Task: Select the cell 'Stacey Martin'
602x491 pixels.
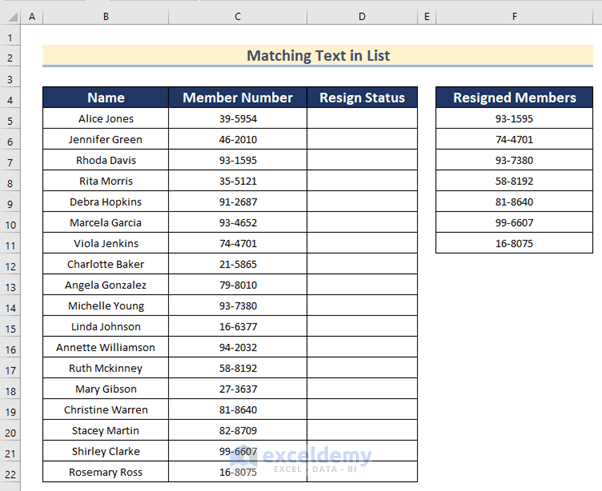Action: [106, 430]
